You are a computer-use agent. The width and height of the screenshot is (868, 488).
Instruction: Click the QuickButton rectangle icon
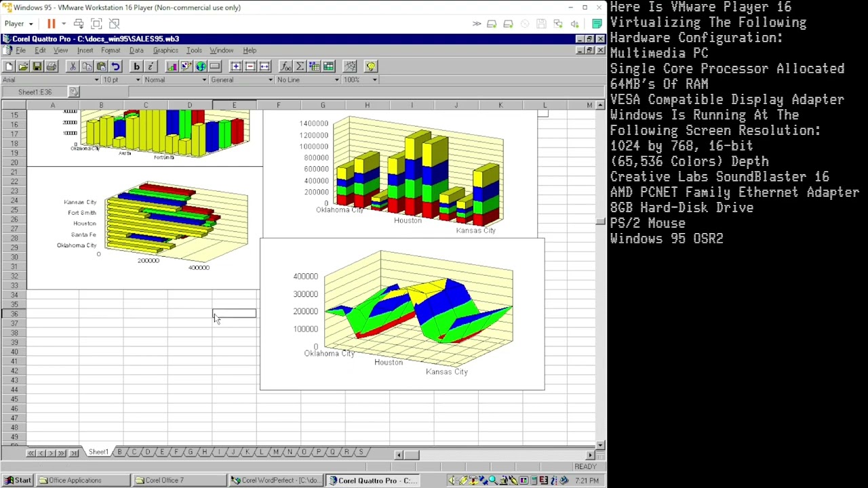[x=215, y=66]
